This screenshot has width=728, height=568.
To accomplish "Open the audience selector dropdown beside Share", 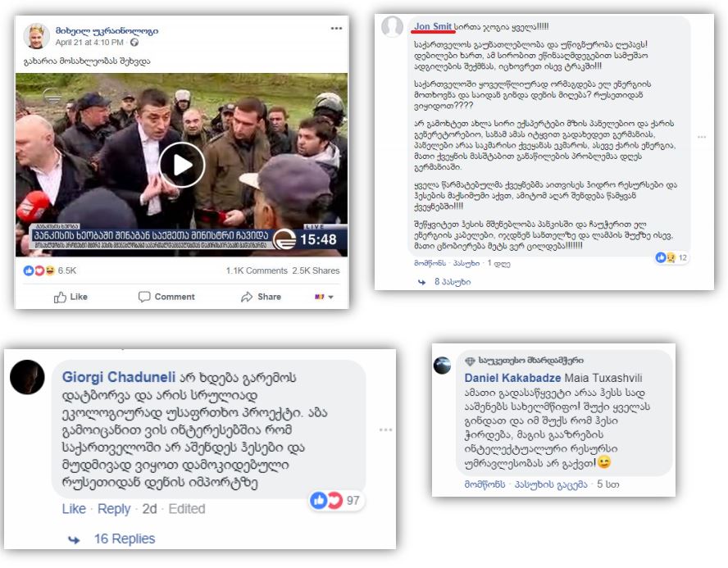I will tap(324, 297).
